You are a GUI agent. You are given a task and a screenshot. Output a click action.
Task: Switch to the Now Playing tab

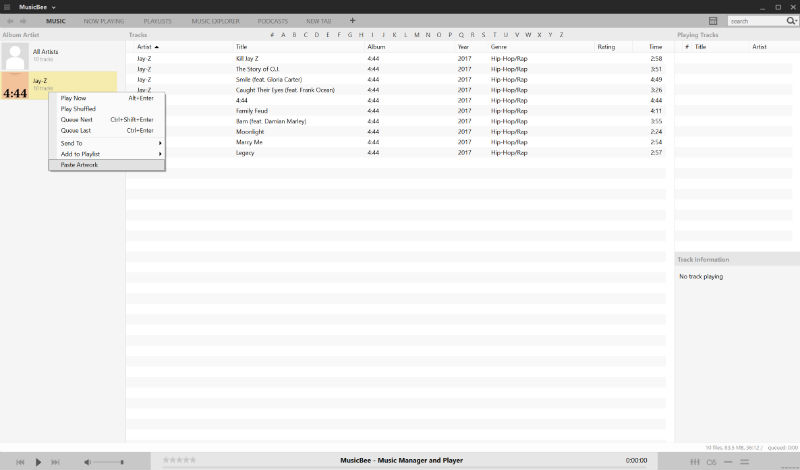tap(104, 20)
